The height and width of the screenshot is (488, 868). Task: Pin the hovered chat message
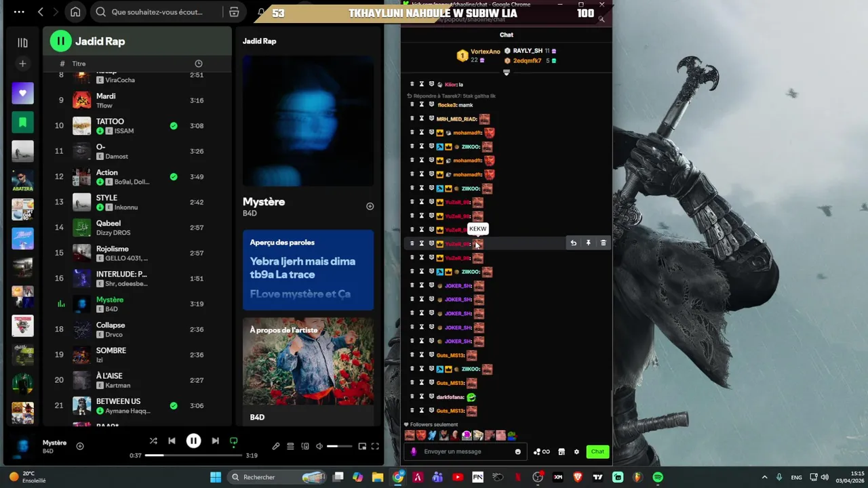coord(588,243)
